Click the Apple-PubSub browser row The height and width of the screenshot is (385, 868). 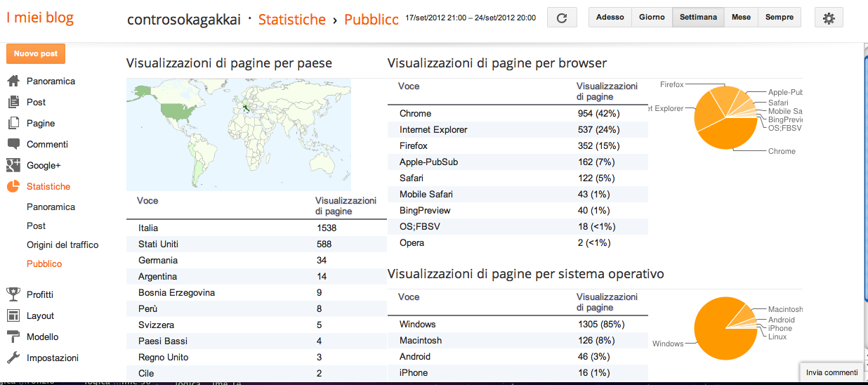518,162
